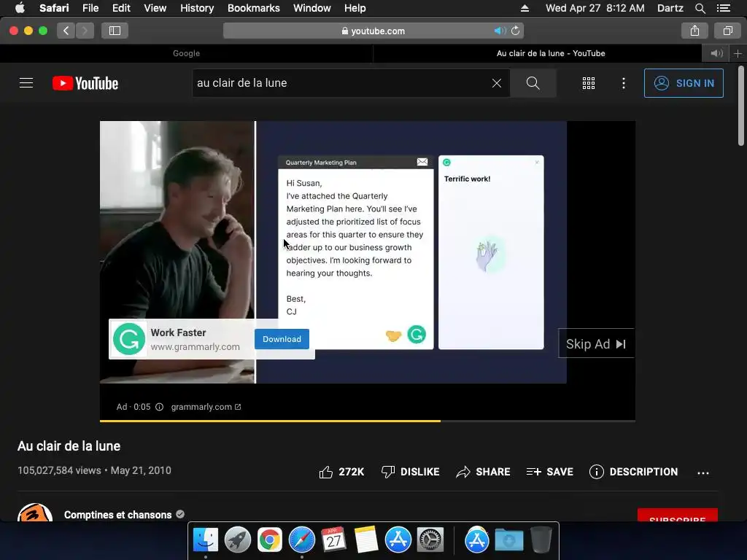This screenshot has width=747, height=560.
Task: Open Finder from the Dock
Action: (x=205, y=540)
